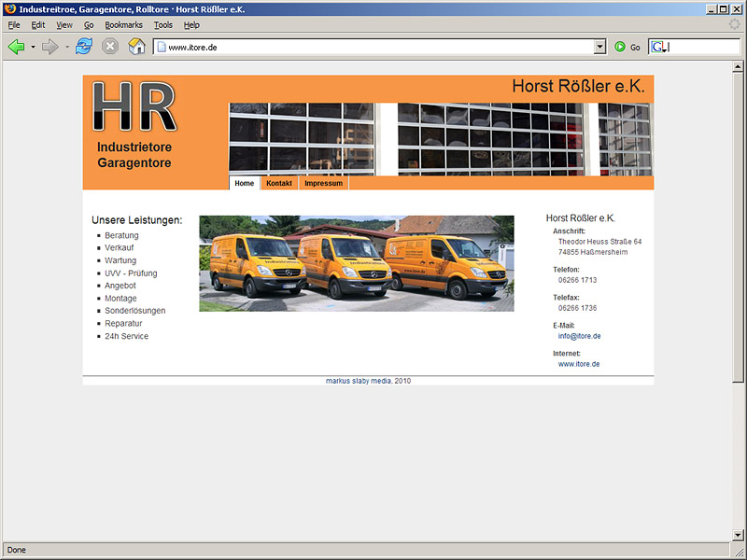Open the Impressum tab
The height and width of the screenshot is (560, 747).
pyautogui.click(x=323, y=183)
